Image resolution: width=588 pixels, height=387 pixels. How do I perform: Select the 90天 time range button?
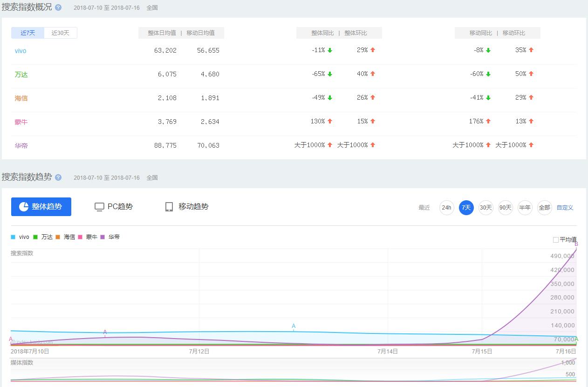(506, 208)
